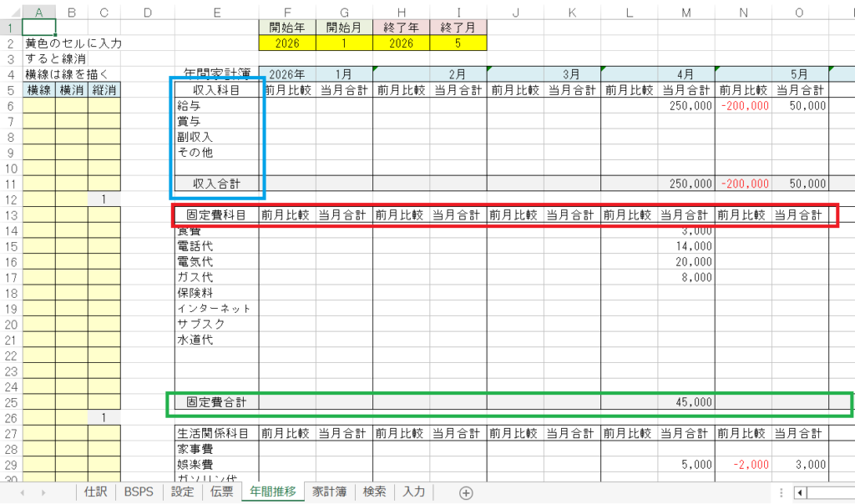
Task: Click the tab bar resize handle dots
Action: click(x=780, y=493)
